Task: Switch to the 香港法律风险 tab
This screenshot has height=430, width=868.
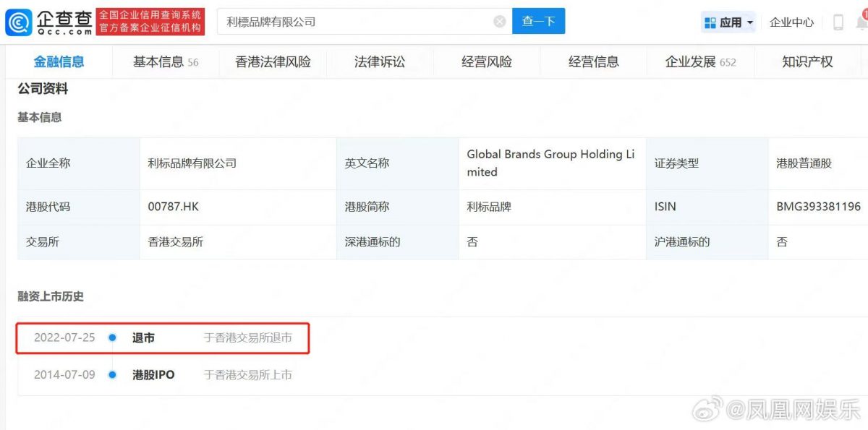Action: pos(271,62)
